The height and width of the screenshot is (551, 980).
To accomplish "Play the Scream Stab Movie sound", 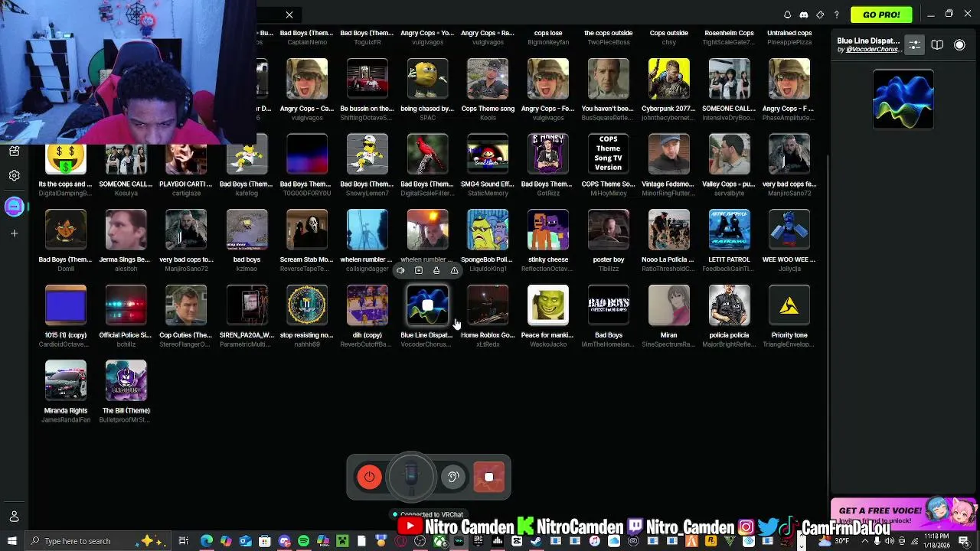I will click(307, 230).
